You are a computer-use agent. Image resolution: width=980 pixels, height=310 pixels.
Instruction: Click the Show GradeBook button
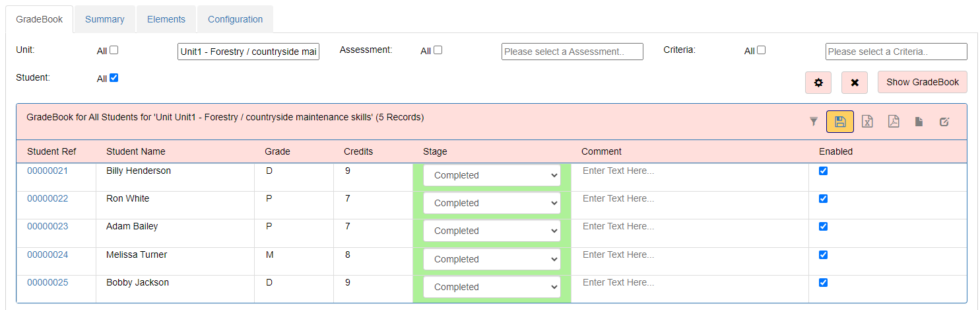[923, 82]
